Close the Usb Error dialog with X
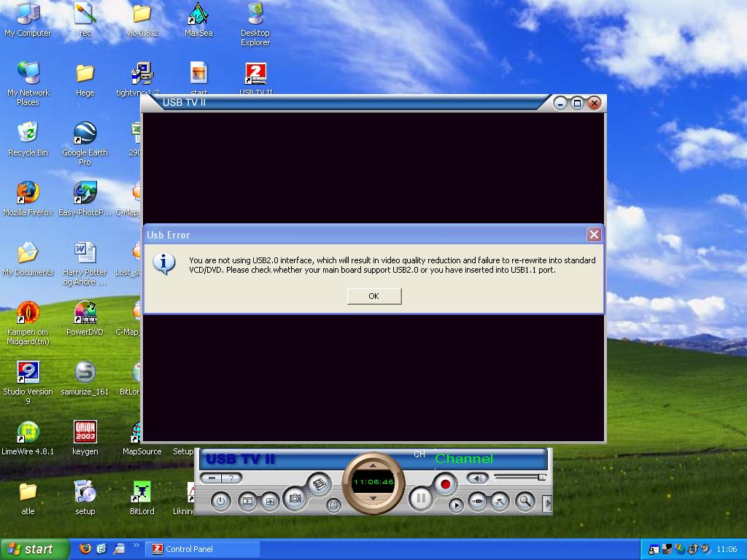 click(x=594, y=234)
